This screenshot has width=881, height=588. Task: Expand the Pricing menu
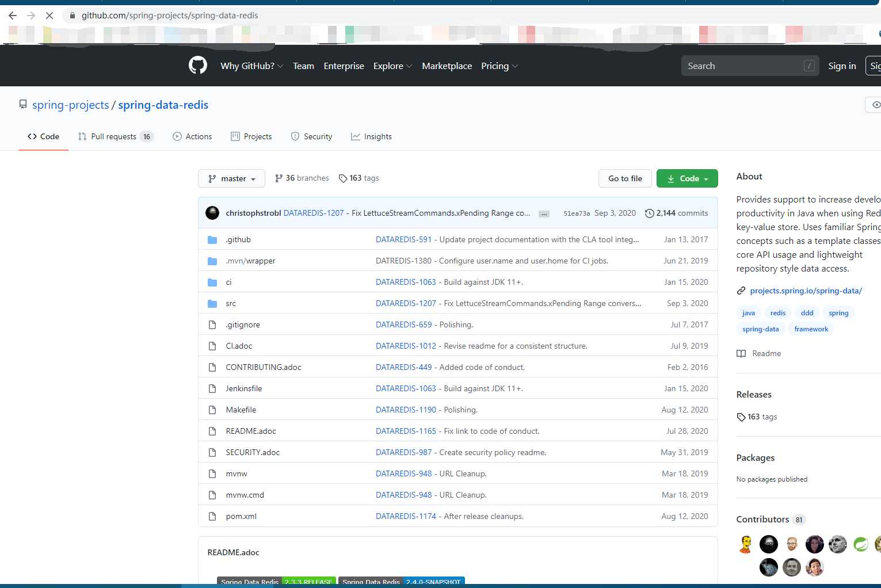499,66
